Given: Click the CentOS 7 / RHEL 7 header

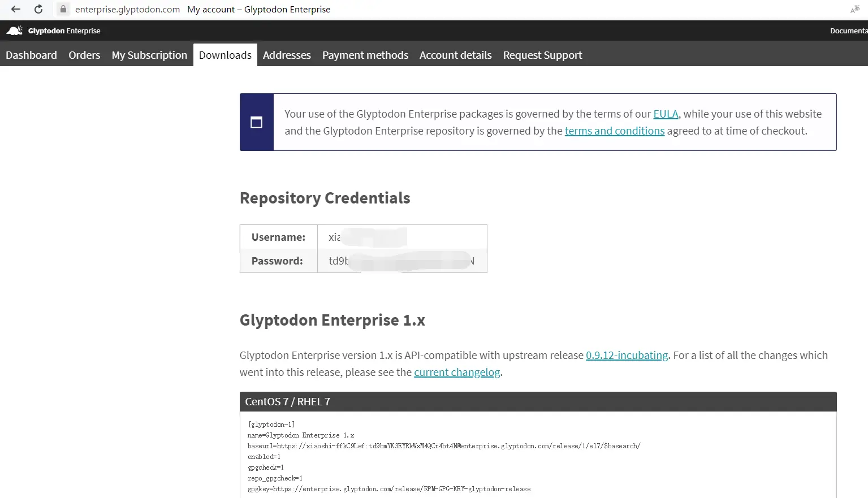Looking at the screenshot, I should [x=538, y=401].
